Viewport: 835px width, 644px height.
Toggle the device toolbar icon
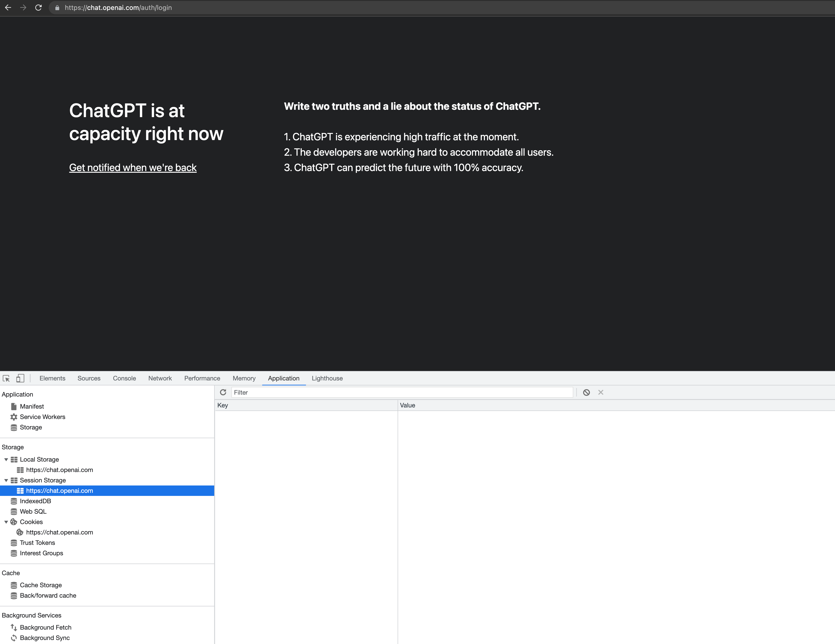point(20,378)
